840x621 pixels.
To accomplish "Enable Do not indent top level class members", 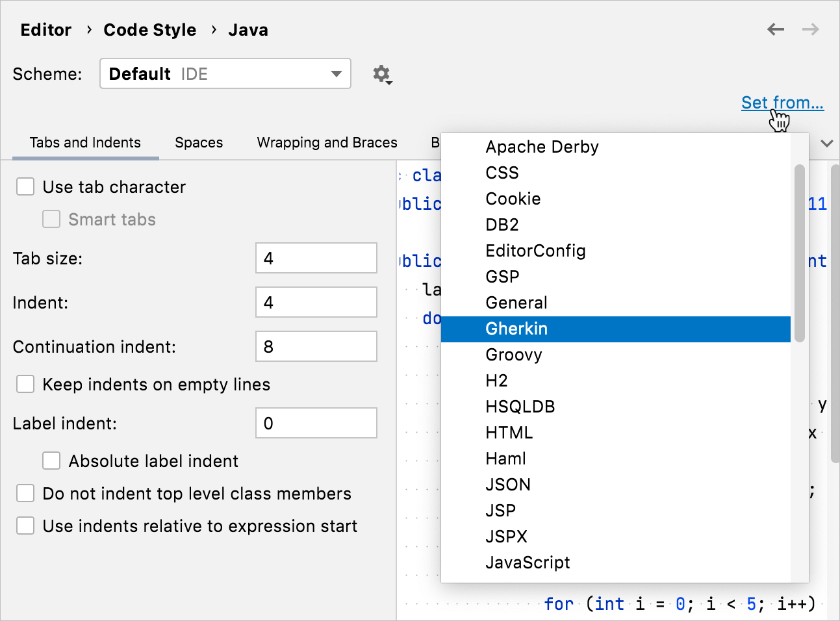I will 25,493.
